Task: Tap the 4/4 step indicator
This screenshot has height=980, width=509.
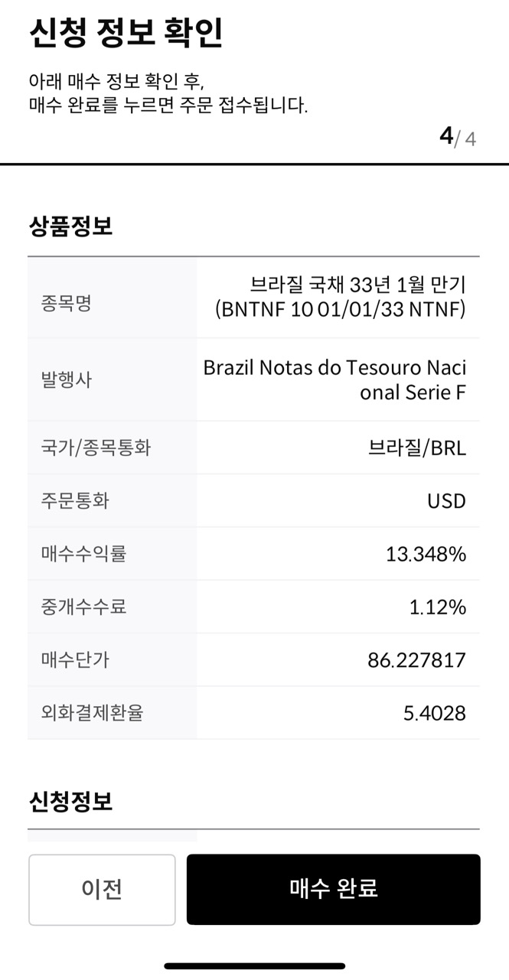Action: pos(457,137)
